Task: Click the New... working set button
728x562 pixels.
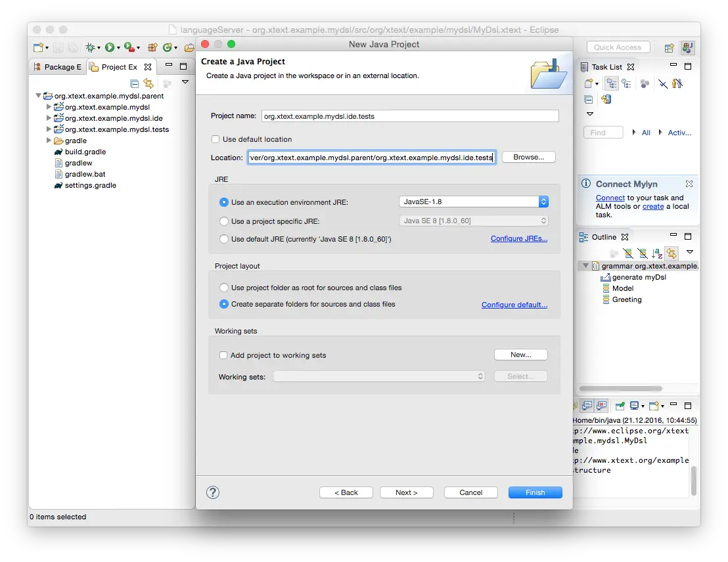Action: click(521, 355)
